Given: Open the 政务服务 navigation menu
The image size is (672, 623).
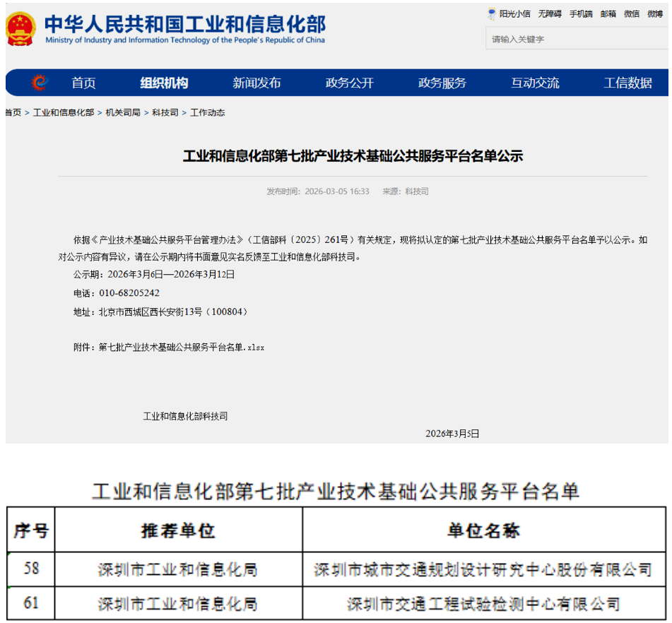Looking at the screenshot, I should coord(442,83).
